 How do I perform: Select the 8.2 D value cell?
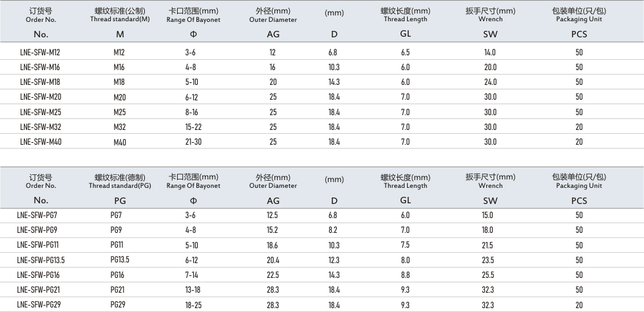click(334, 230)
